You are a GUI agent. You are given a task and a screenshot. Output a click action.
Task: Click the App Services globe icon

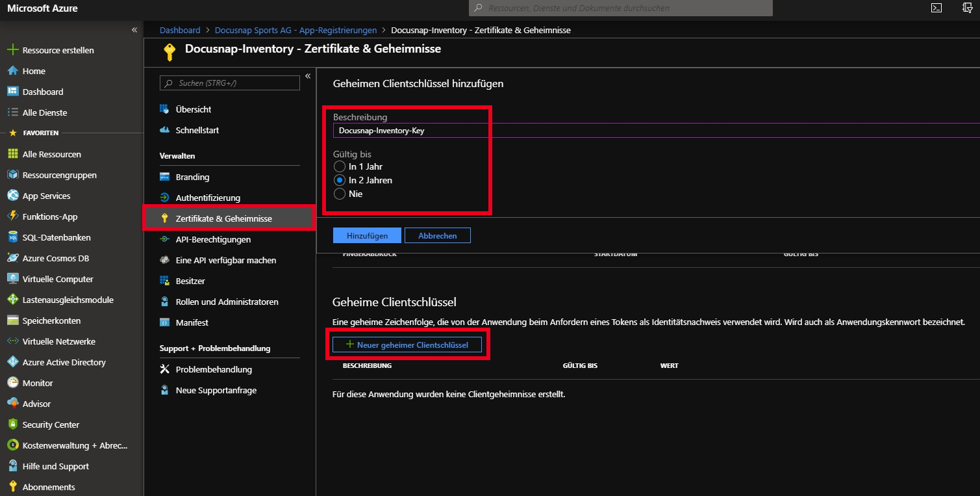pos(12,196)
